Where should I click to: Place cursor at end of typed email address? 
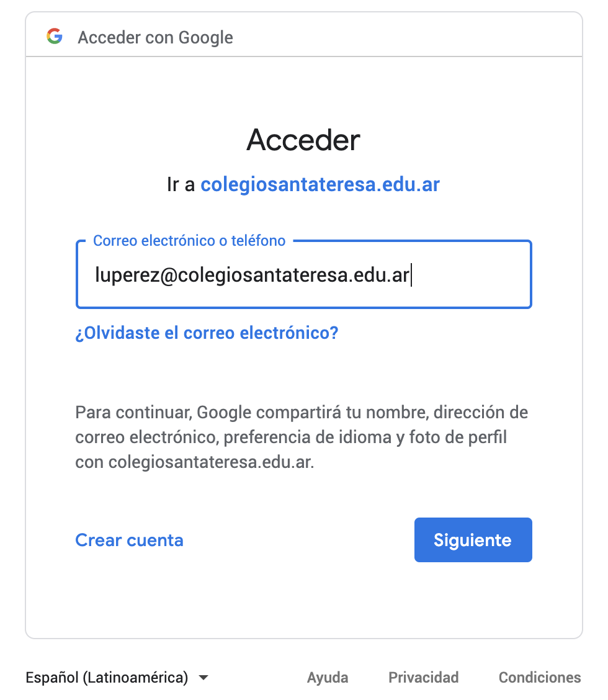[410, 275]
